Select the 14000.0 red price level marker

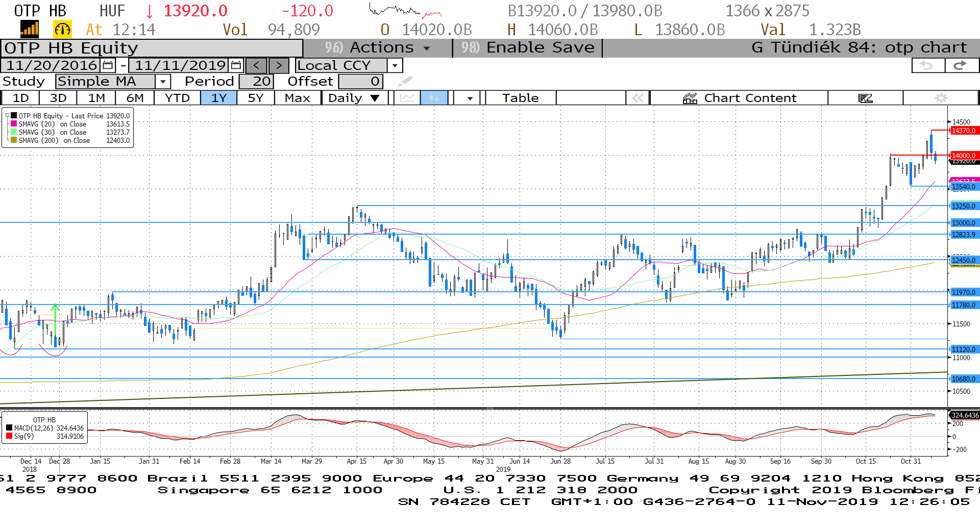click(x=964, y=156)
